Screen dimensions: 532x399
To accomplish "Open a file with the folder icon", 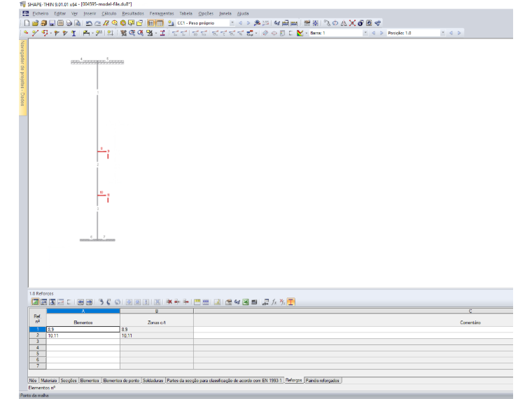I will click(x=35, y=23).
